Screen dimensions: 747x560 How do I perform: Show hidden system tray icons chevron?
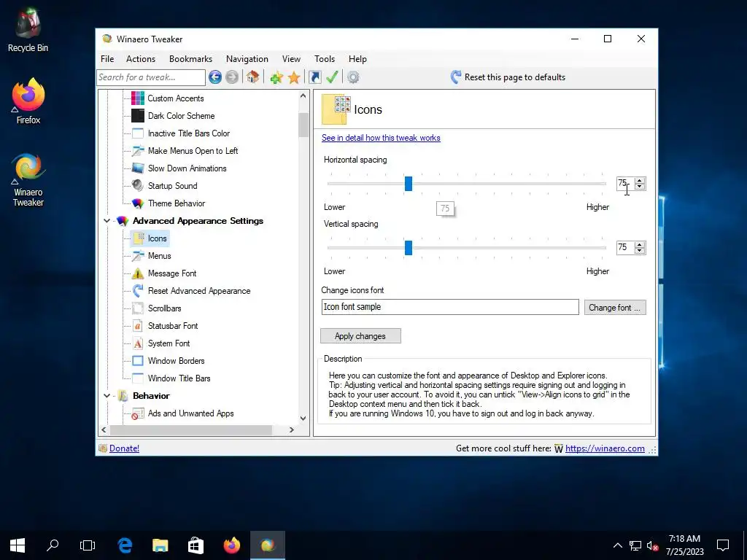[617, 545]
